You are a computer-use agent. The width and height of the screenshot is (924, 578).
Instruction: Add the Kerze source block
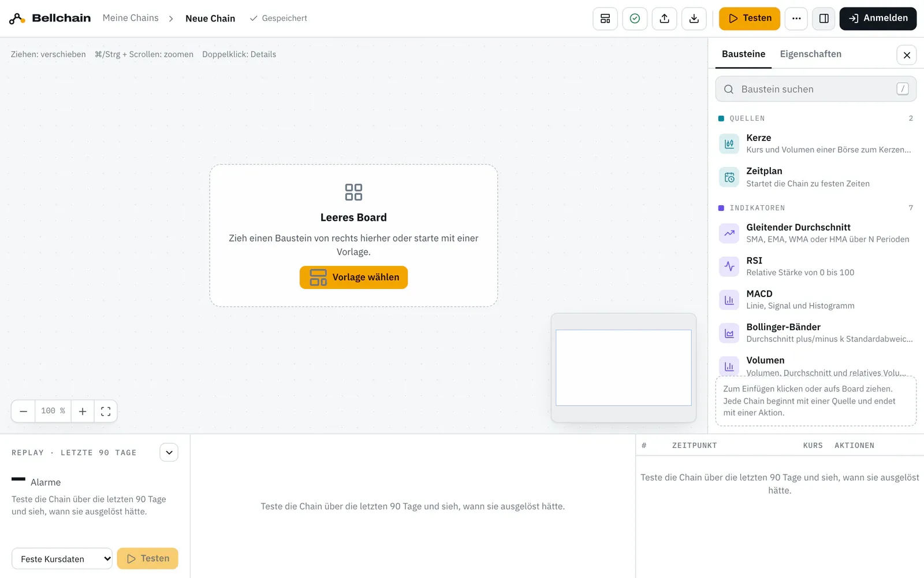816,143
